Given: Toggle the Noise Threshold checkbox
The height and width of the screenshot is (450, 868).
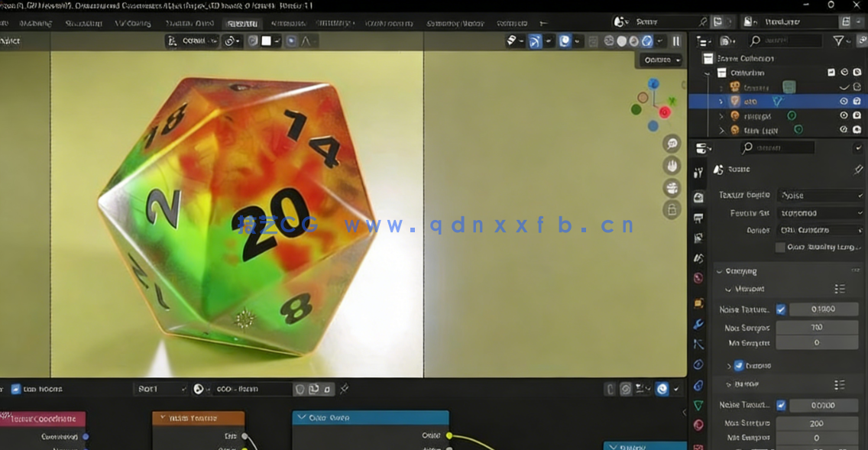Looking at the screenshot, I should (781, 309).
